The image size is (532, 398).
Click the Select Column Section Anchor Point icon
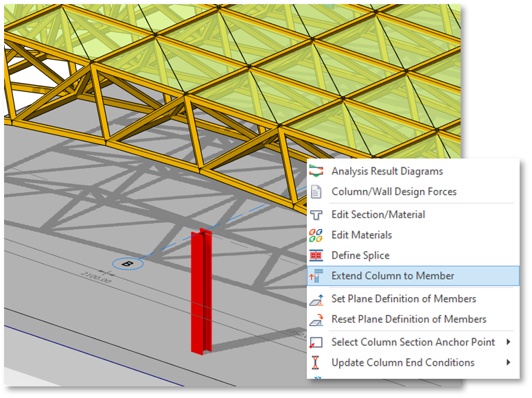(316, 342)
